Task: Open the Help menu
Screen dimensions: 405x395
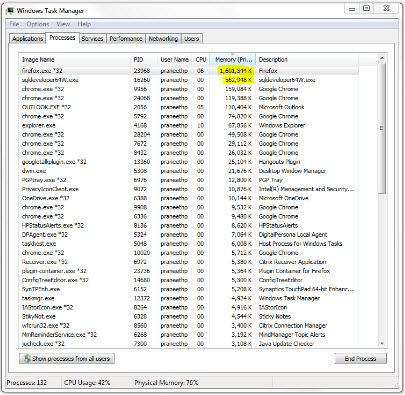Action: click(84, 24)
